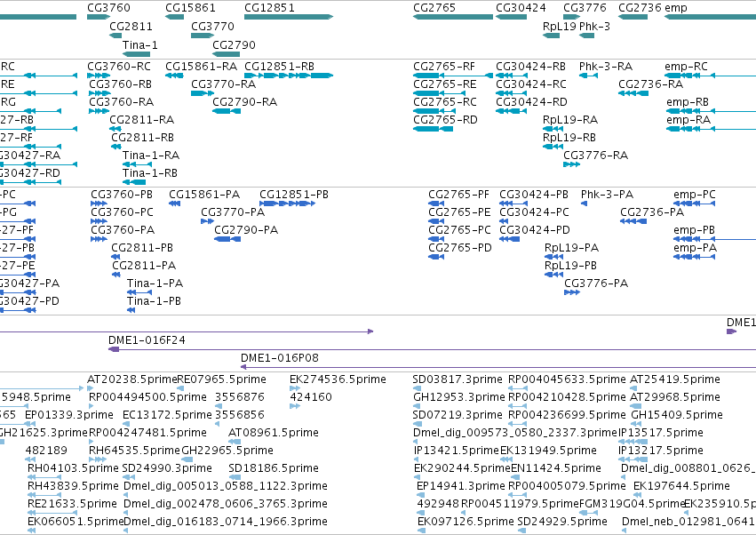
Task: Select transcript Tina-1-RB
Action: (x=149, y=172)
